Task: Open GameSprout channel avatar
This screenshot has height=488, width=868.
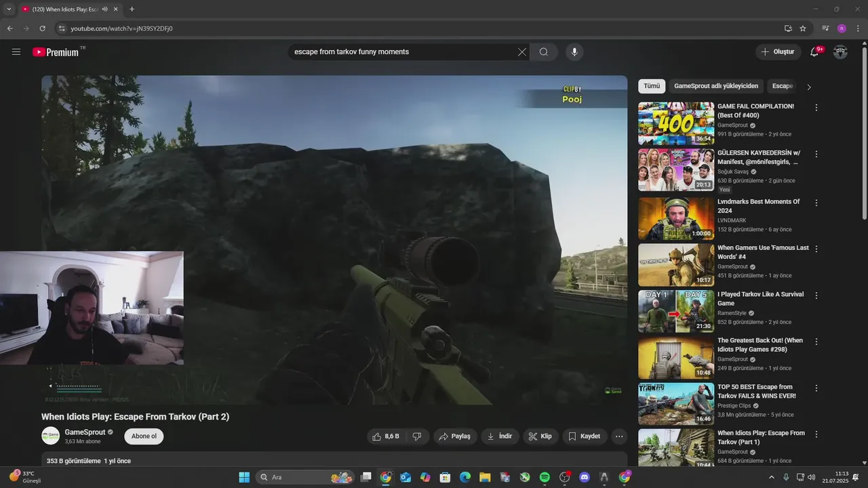Action: click(x=50, y=436)
